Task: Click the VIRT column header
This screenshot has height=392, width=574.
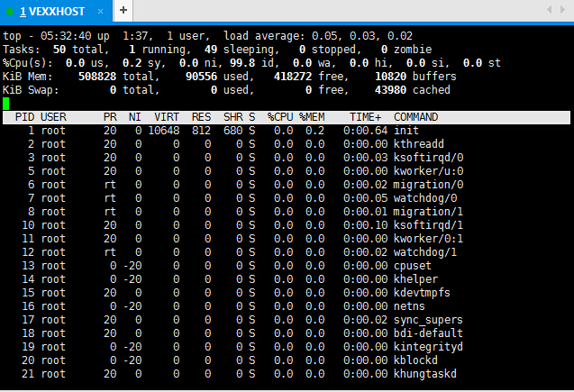Action: 167,117
